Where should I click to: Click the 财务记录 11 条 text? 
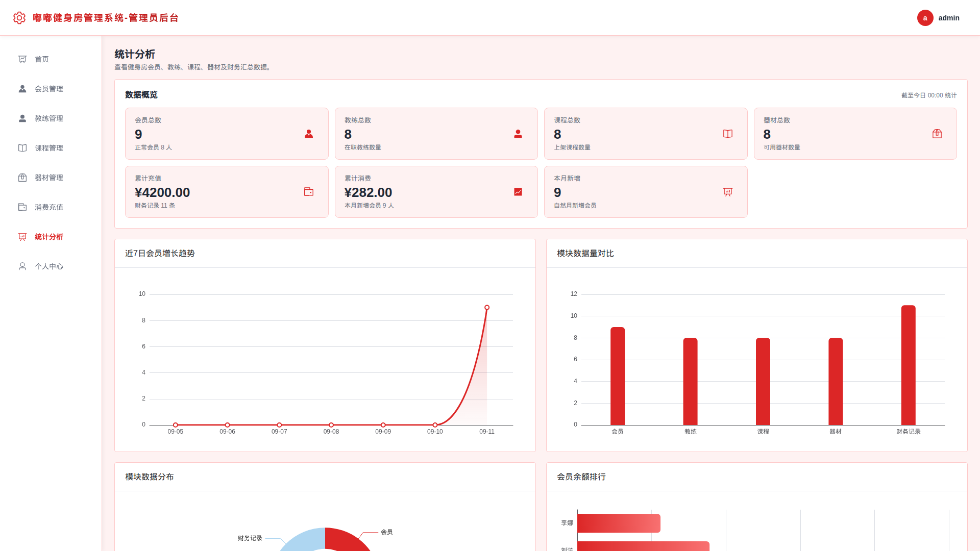[155, 206]
